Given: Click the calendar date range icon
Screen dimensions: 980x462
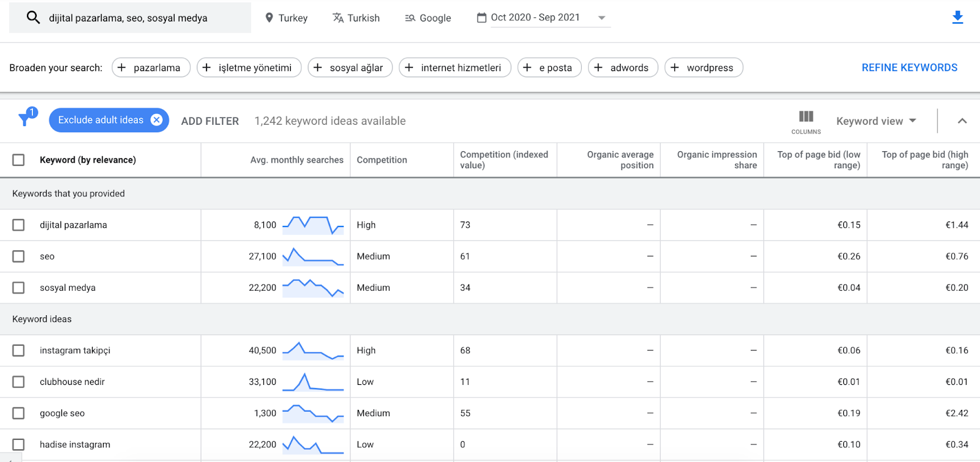Looking at the screenshot, I should coord(482,18).
